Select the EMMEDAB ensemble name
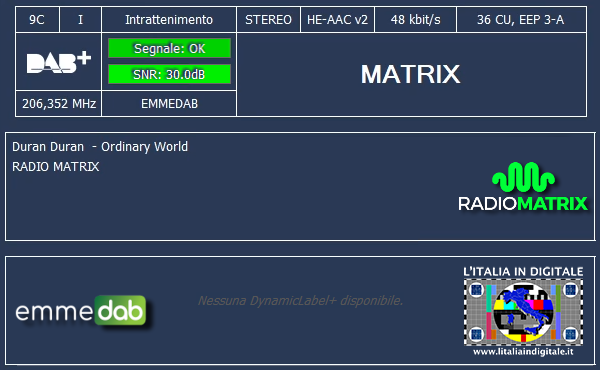Image resolution: width=600 pixels, height=370 pixels. tap(169, 104)
